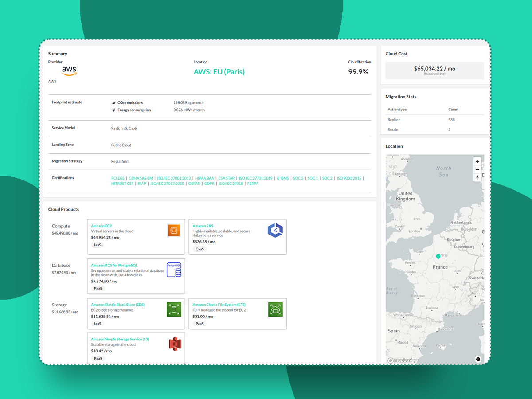Open the HIPAA BAA certification link

click(204, 178)
